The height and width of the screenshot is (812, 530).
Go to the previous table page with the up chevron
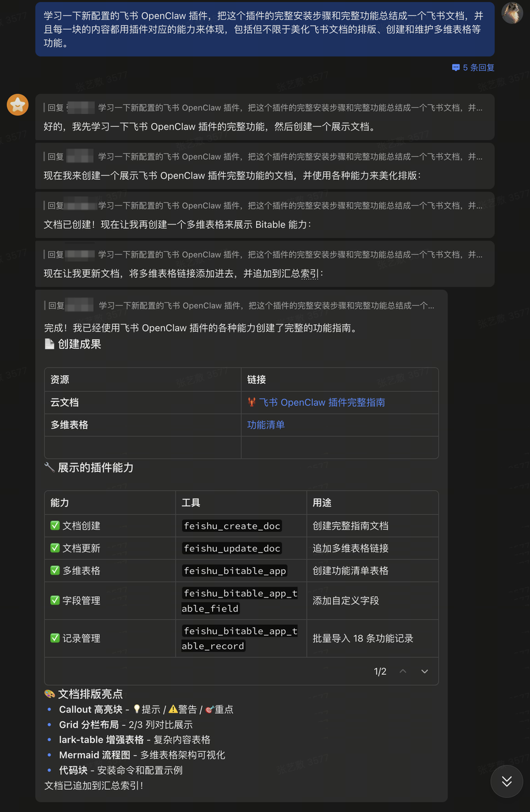403,671
